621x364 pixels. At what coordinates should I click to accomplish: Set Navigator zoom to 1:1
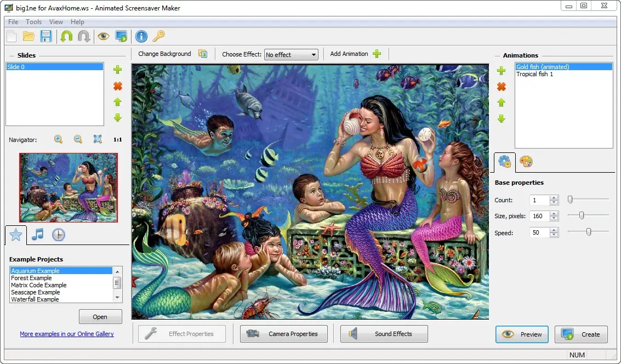[x=118, y=139]
